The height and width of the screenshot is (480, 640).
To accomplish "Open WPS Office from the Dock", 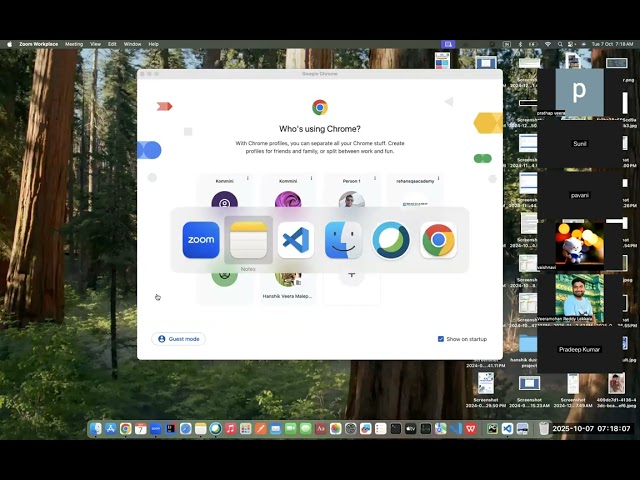I will (x=471, y=429).
